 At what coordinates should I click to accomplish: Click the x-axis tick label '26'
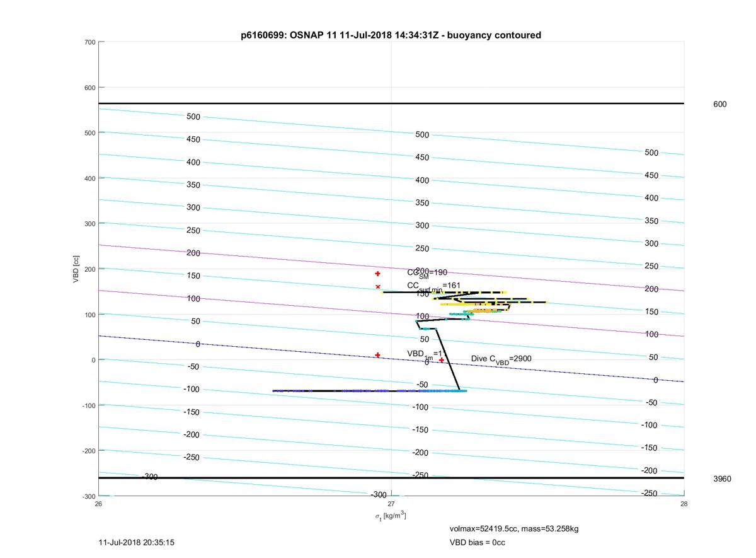click(98, 504)
